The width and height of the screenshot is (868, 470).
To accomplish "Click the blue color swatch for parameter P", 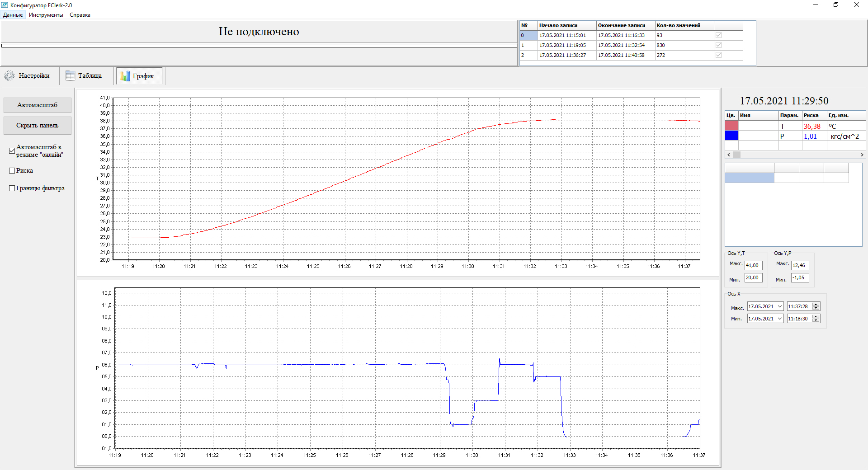I will click(731, 136).
